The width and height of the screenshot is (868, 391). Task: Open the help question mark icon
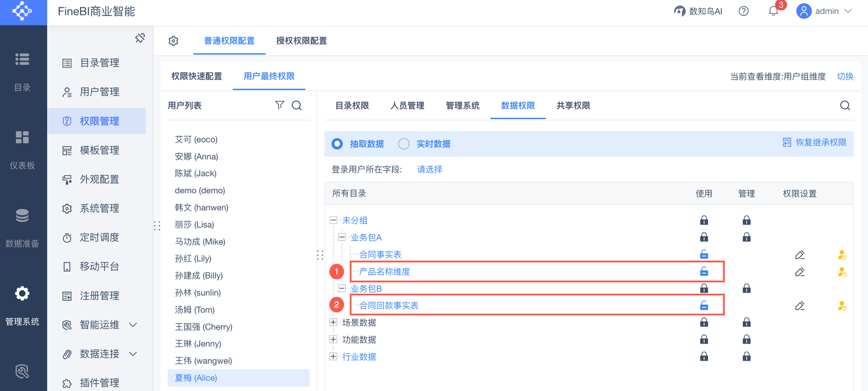[x=743, y=11]
